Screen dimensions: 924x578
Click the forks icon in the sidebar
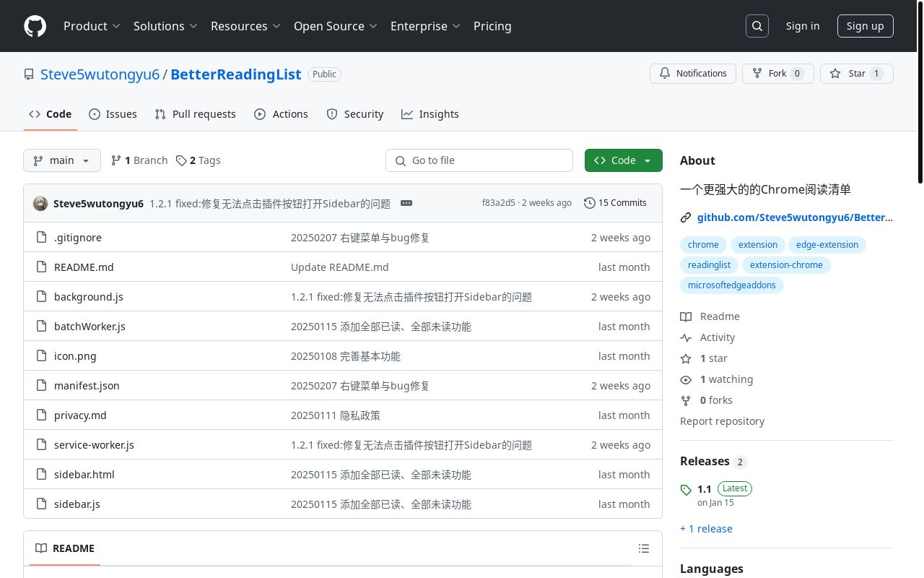[x=686, y=400]
